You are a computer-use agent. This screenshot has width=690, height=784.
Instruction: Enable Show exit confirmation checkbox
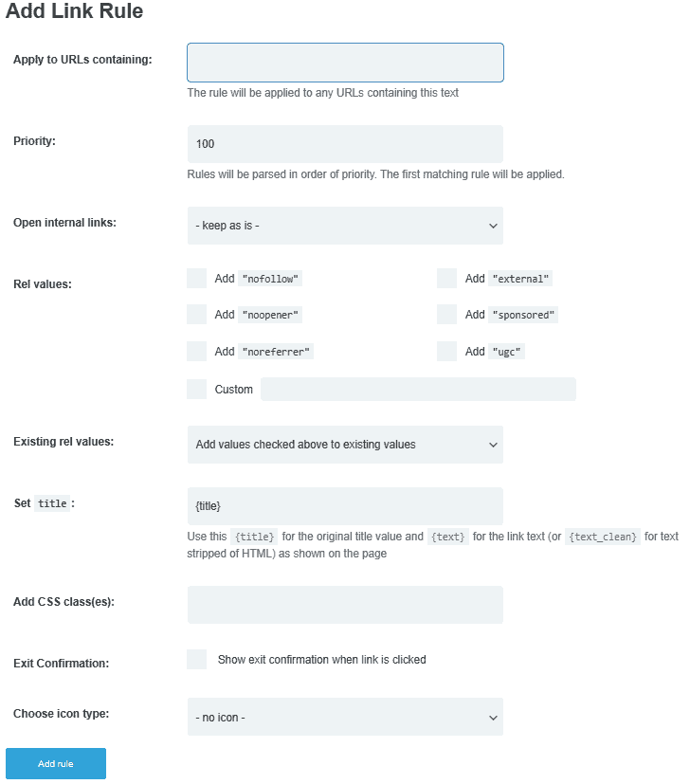(196, 660)
